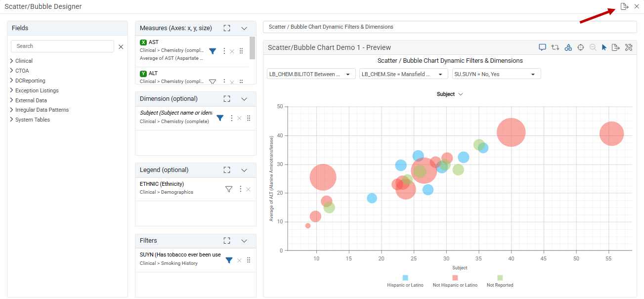Collapse the Legend (optional) panel chevron
Viewport: 644px width, 299px height.
[x=244, y=170]
